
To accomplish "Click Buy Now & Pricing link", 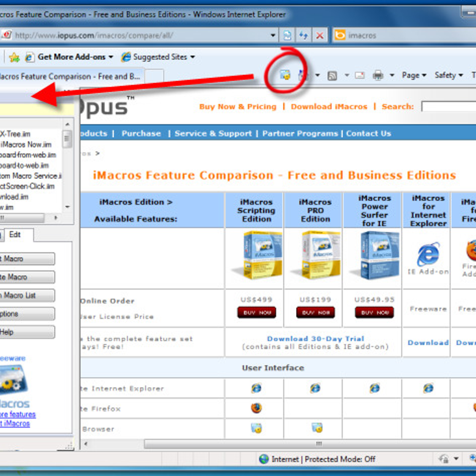I will [238, 107].
